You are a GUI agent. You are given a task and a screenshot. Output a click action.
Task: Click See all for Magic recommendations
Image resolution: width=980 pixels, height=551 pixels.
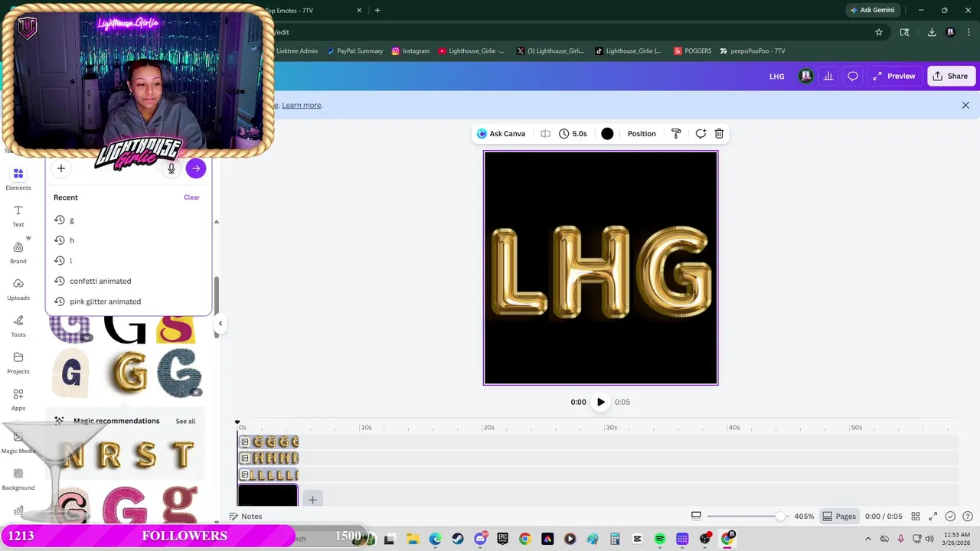[185, 421]
